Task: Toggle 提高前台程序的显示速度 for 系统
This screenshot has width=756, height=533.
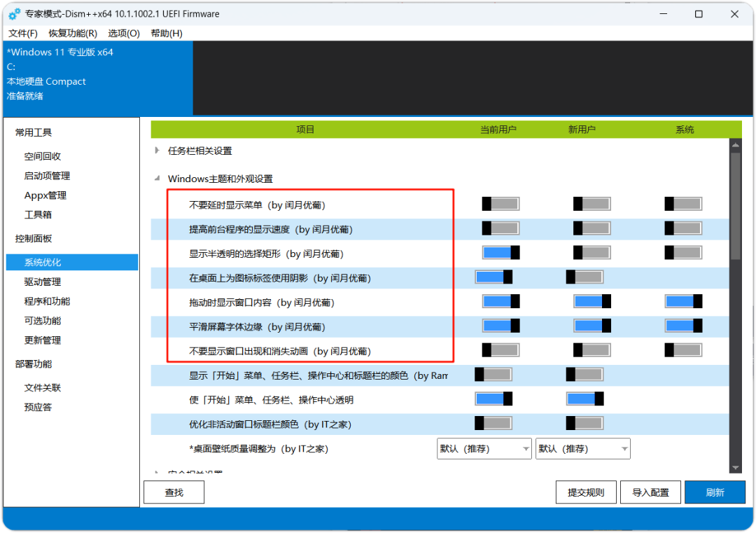Action: pyautogui.click(x=682, y=228)
